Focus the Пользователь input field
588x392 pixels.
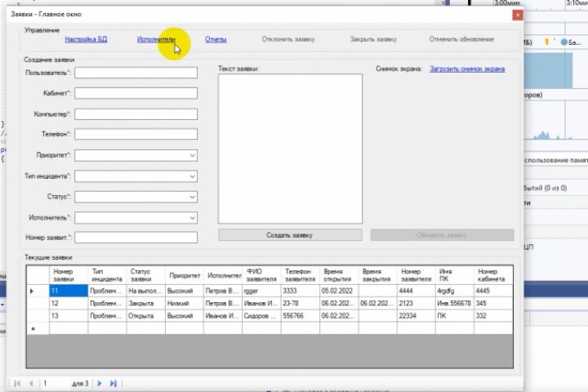[136, 73]
